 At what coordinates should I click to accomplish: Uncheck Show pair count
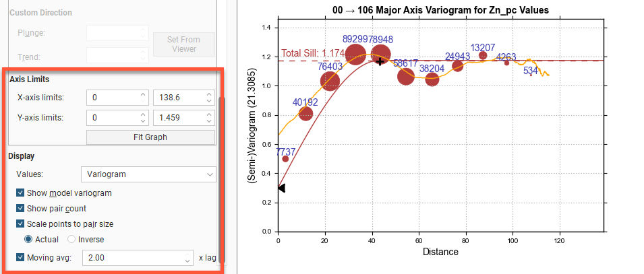tap(20, 208)
